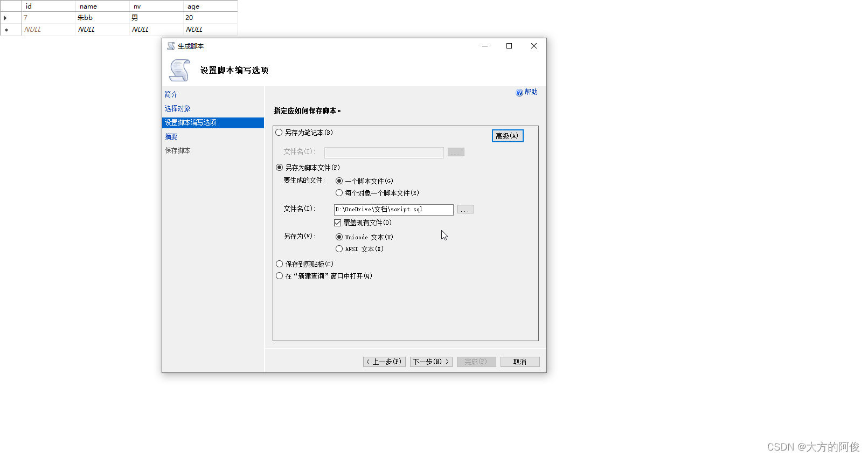
Task: Go back with 上一步 button
Action: (384, 362)
